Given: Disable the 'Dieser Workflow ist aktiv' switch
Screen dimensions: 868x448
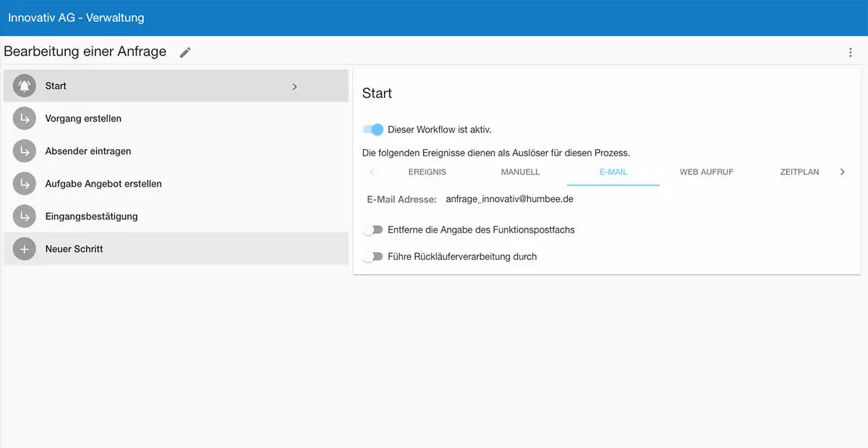Looking at the screenshot, I should pyautogui.click(x=372, y=130).
